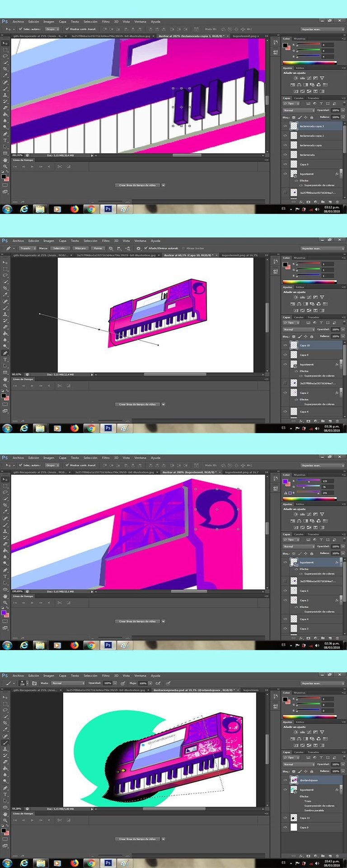Screen dimensions: 347x868
Task: Click purple foreground color swatch in ilustrar 200% toolbar
Action: coord(4,613)
